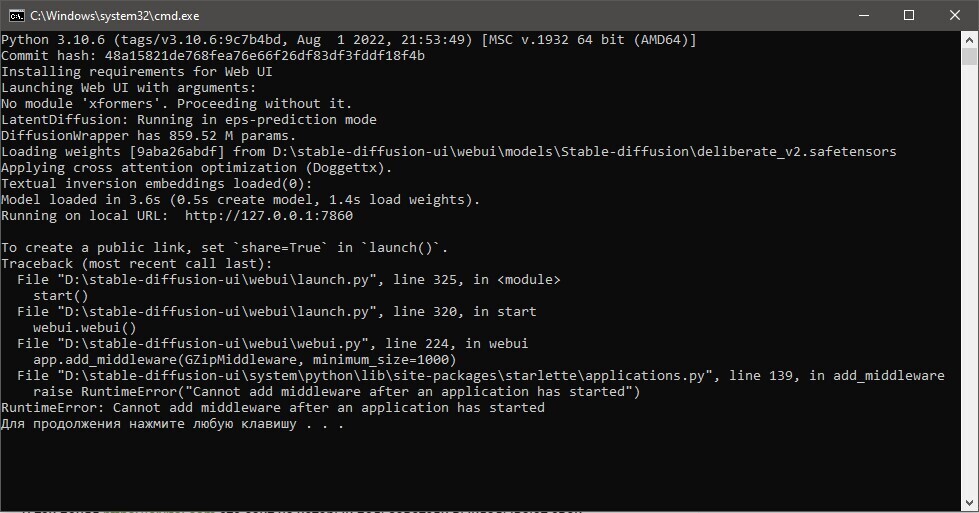Click the No module 'xformers' warning line
Image resolution: width=979 pixels, height=513 pixels.
tap(177, 104)
